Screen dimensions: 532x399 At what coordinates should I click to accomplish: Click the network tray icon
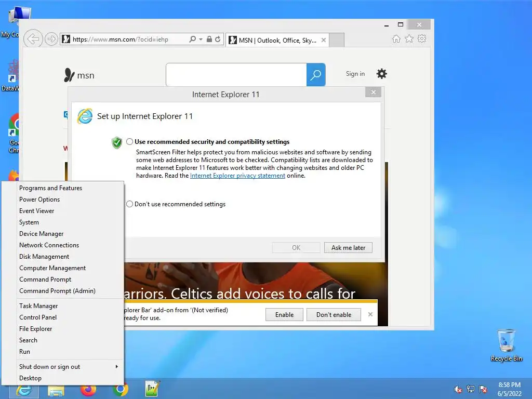click(471, 389)
